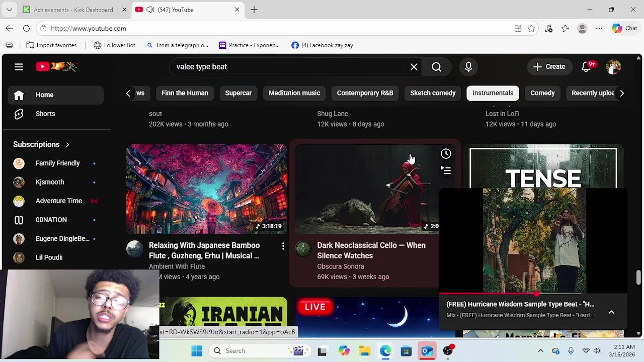The height and width of the screenshot is (362, 644).
Task: Select the Sketch comedy chip
Action: tap(433, 93)
